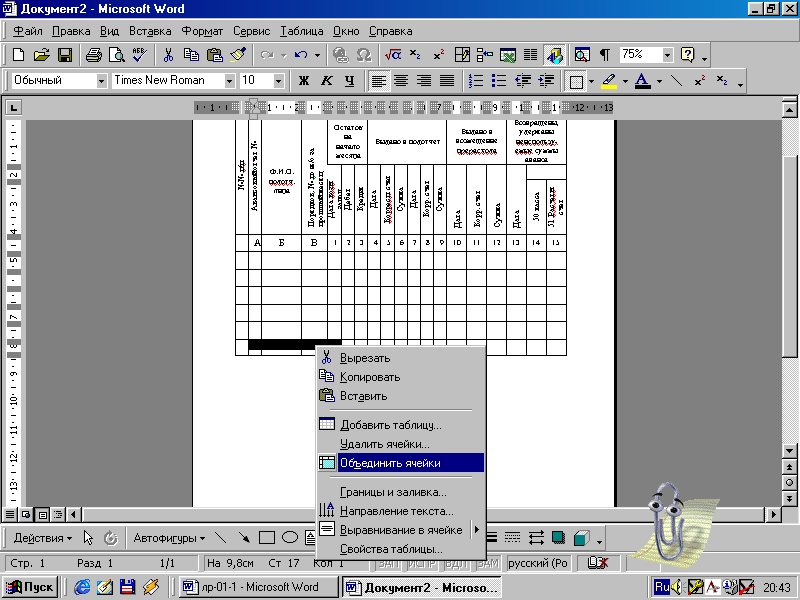
Task: Apply the yellow highlight color
Action: click(609, 81)
